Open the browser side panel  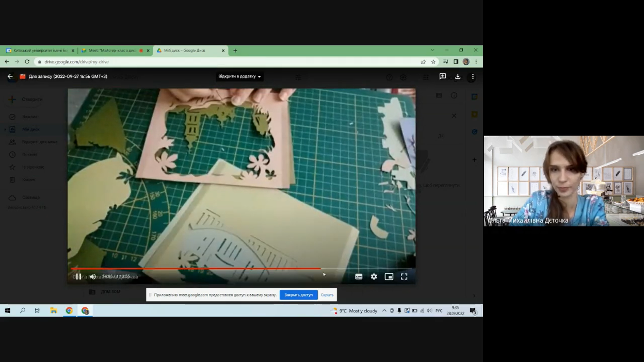click(456, 62)
